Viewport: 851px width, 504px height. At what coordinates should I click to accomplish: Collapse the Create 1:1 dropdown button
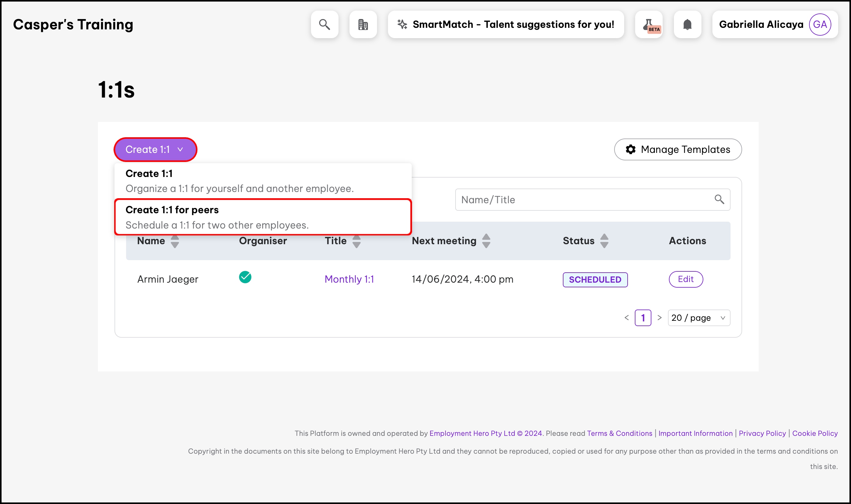(155, 149)
